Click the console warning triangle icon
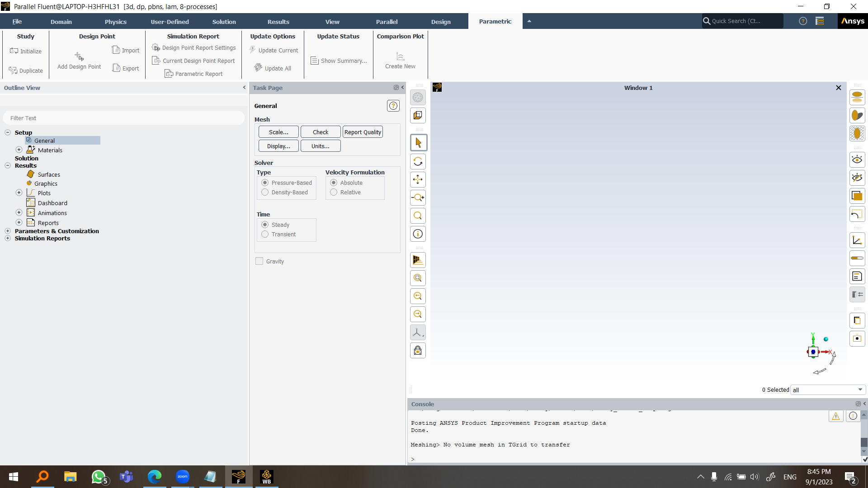 click(x=836, y=416)
